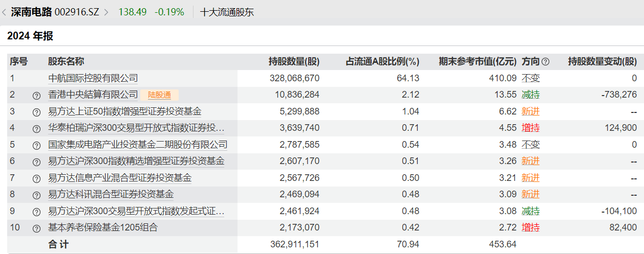Open question icon for 香港中央結算有限公司 row

click(x=36, y=96)
